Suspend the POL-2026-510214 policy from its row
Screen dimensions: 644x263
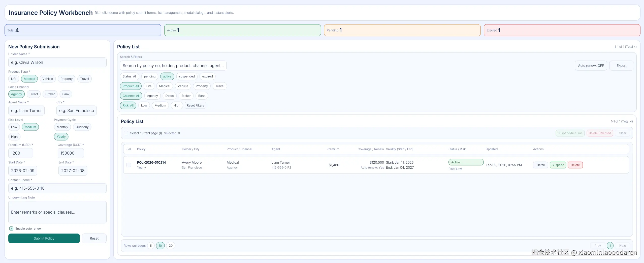point(558,165)
